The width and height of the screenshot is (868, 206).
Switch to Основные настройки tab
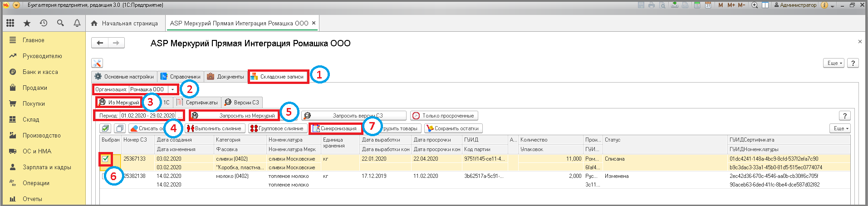click(124, 77)
